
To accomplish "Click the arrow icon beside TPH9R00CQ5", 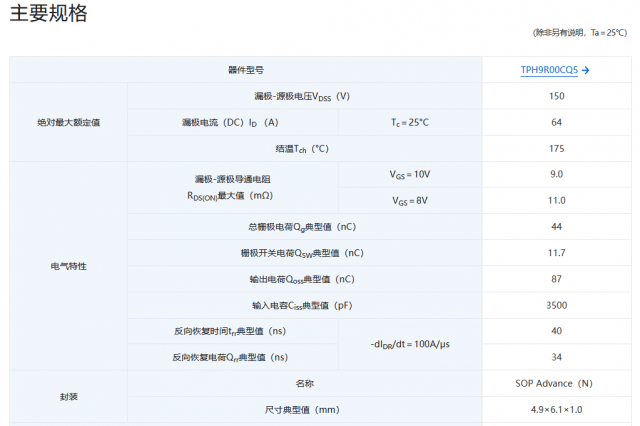I will point(585,70).
